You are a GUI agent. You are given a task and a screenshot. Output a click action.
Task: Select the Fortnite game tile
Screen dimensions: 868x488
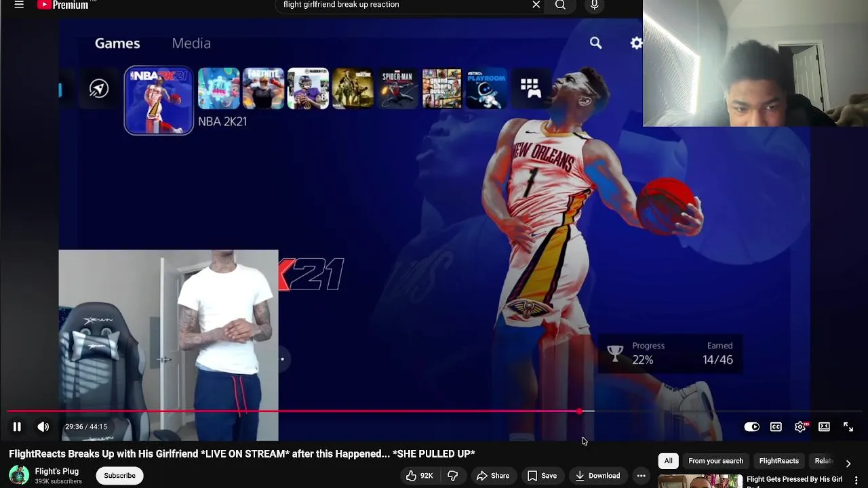click(263, 89)
